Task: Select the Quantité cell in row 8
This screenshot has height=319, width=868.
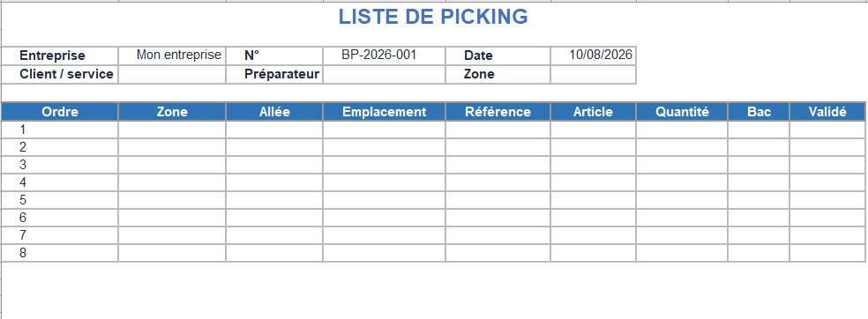Action: [682, 253]
